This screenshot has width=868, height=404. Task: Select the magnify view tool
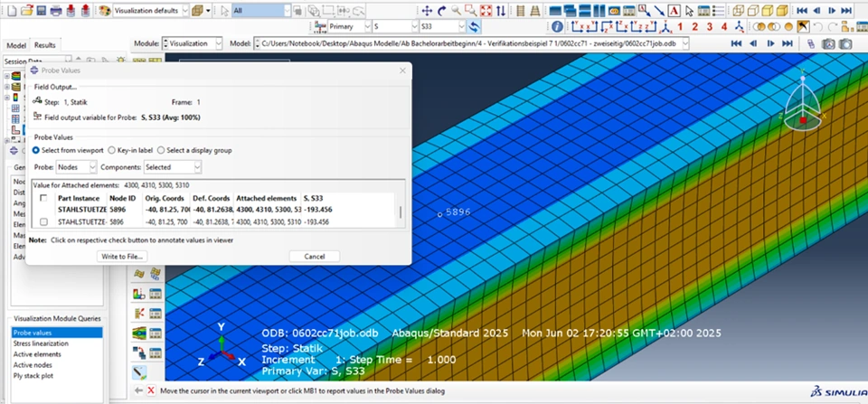pyautogui.click(x=456, y=11)
